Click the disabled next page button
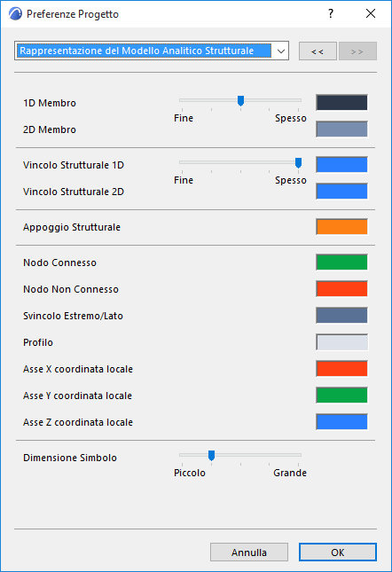Viewport: 392px width, 572px height. coord(357,51)
